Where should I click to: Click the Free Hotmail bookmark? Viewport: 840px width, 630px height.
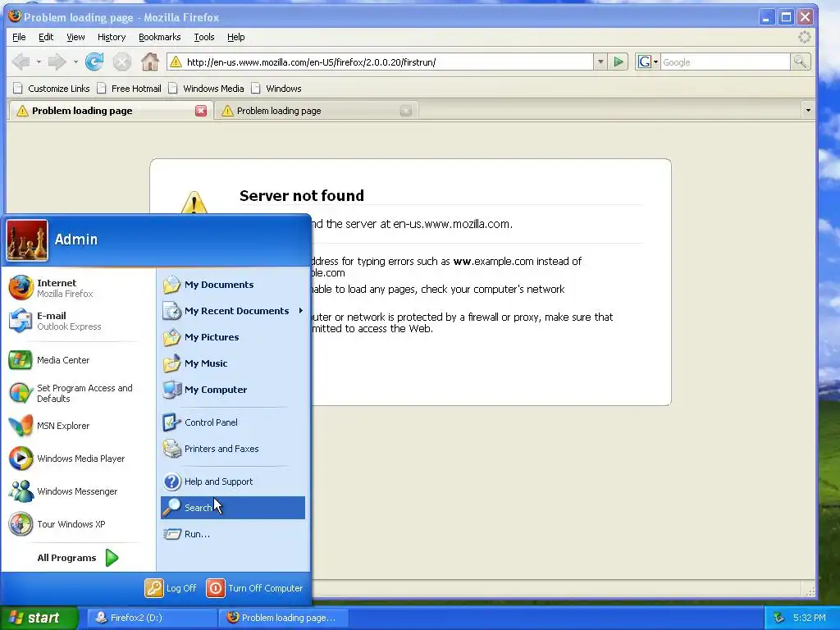(x=130, y=89)
